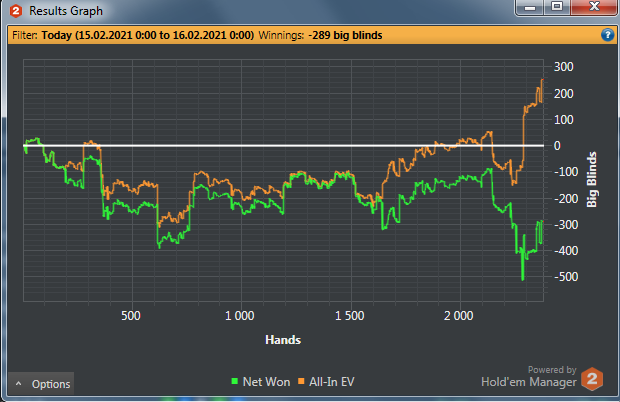Click the All-In EV legend label
This screenshot has height=402, width=620.
[332, 382]
